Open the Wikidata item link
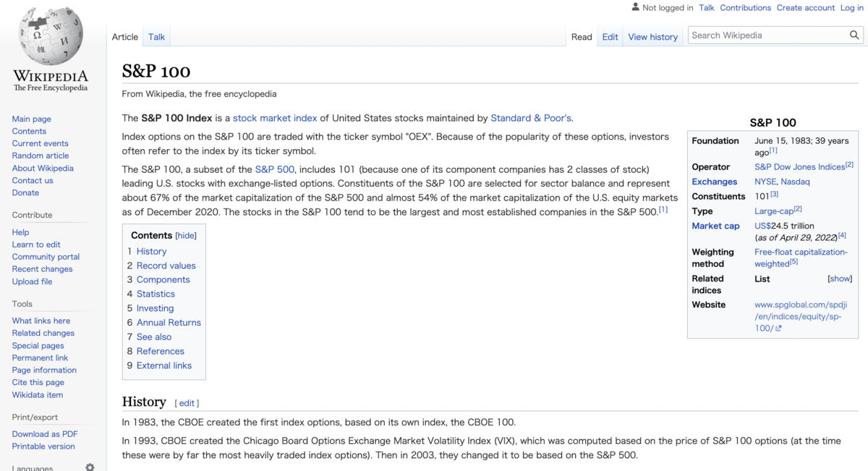This screenshot has width=868, height=471. [37, 394]
